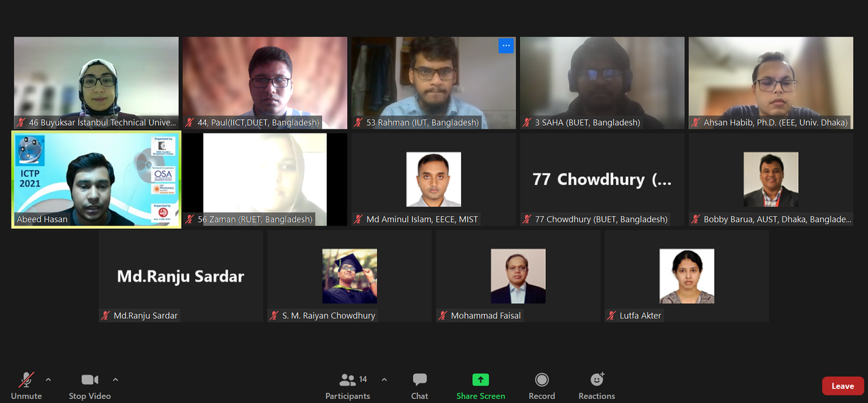Viewport: 868px width, 403px height.
Task: Select the Md.Ranju Sardar name tile
Action: (x=180, y=276)
